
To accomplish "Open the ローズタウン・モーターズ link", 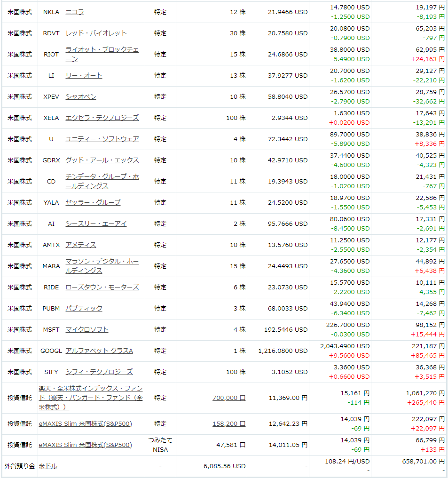I will (x=102, y=287).
